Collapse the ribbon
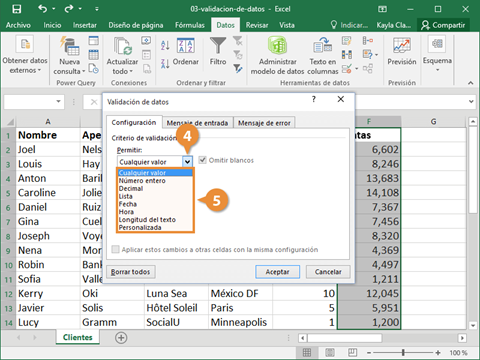480x360 pixels. pos(470,83)
